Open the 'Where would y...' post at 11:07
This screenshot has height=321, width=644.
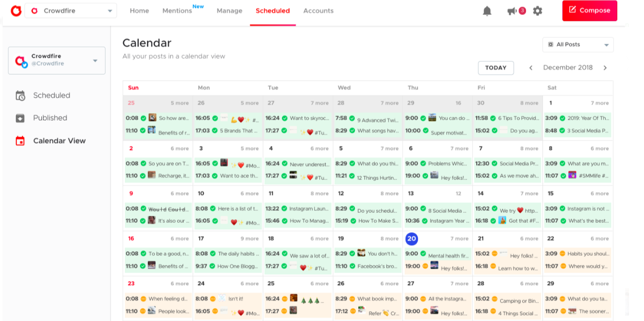point(577,266)
